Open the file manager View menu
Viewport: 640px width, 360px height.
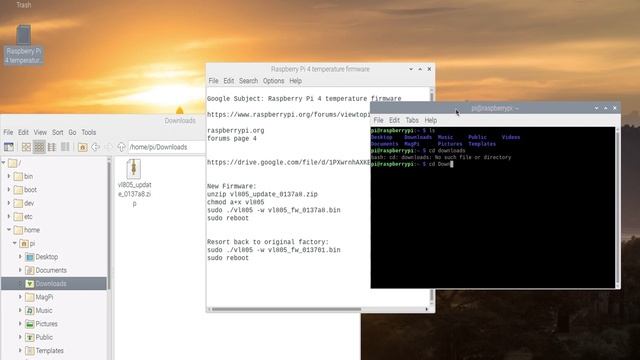(x=40, y=132)
